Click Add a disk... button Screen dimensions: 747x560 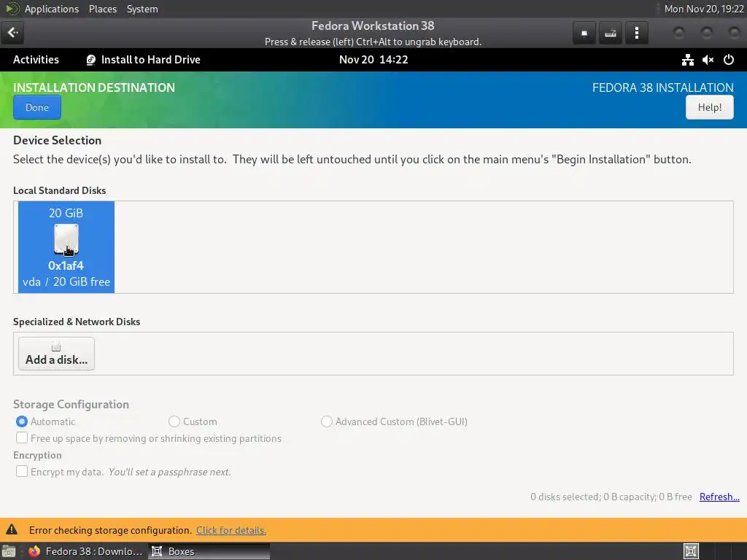[56, 354]
